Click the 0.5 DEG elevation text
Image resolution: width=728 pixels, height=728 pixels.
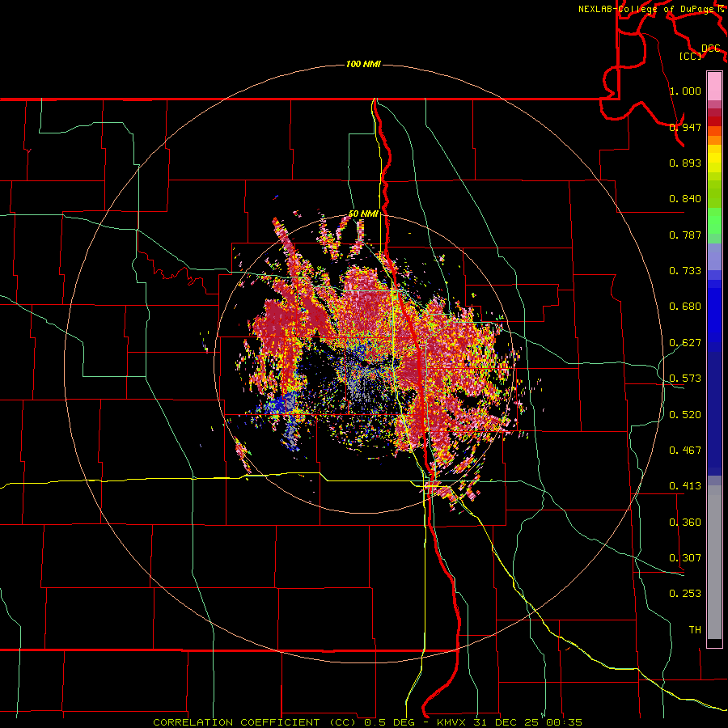388,722
